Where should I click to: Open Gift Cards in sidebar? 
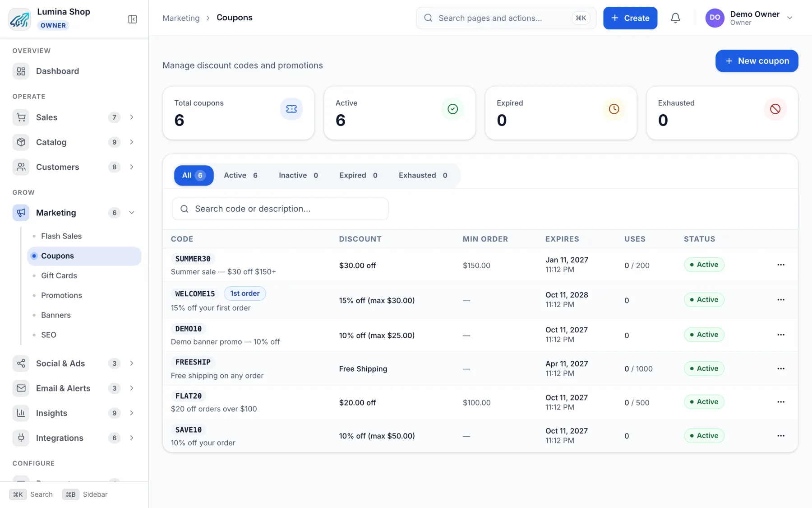point(59,276)
